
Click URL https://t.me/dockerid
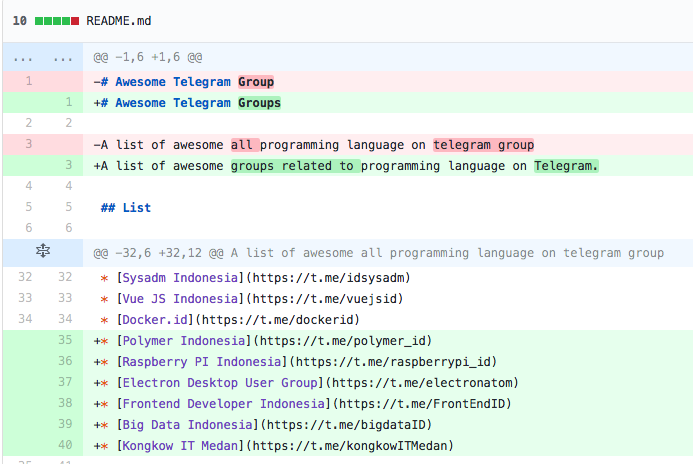point(278,319)
